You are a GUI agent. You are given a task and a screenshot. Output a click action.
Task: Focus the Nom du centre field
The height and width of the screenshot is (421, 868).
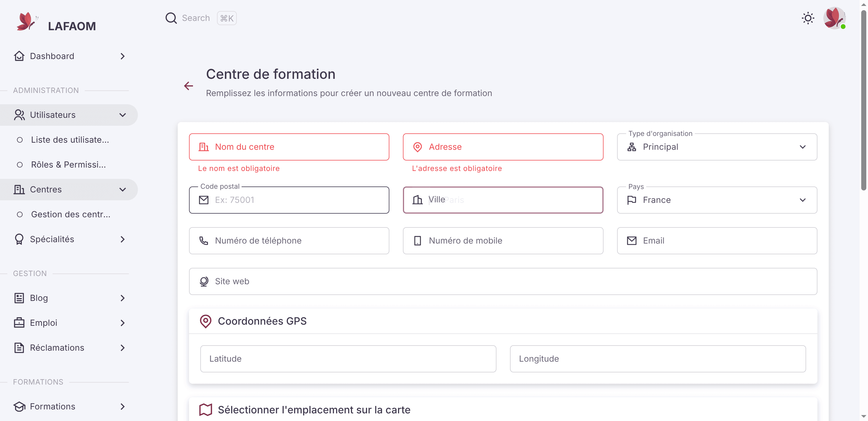pyautogui.click(x=289, y=147)
